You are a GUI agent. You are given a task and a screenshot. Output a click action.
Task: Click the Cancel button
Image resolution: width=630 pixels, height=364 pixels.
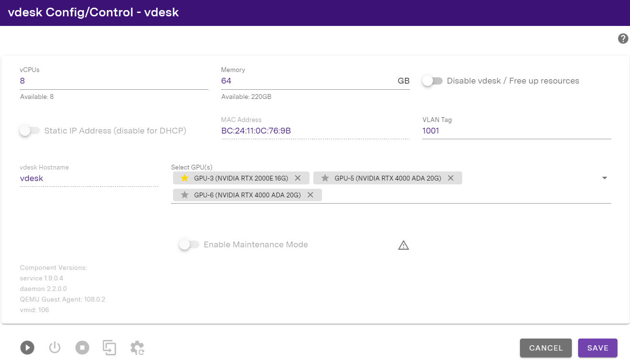click(x=545, y=348)
